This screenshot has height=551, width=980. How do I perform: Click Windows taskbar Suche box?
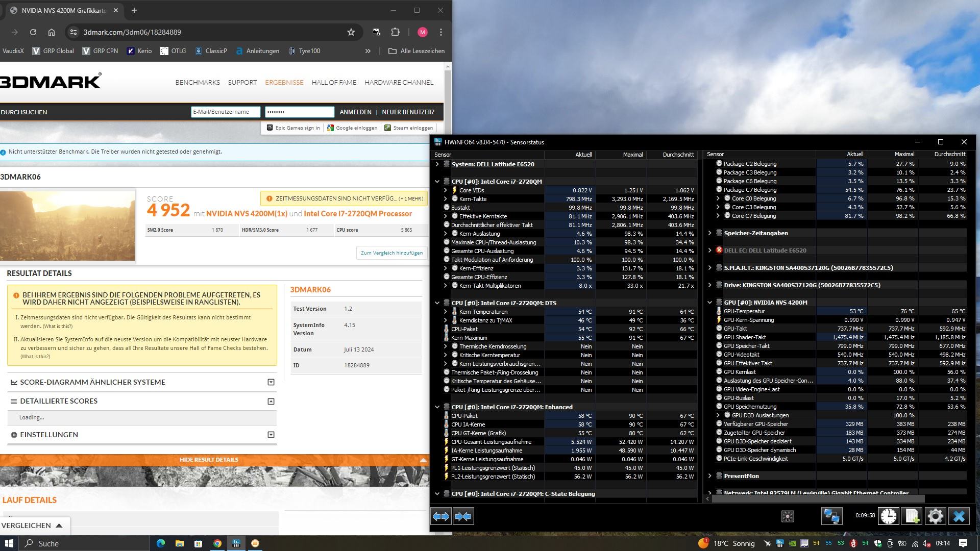pyautogui.click(x=84, y=543)
